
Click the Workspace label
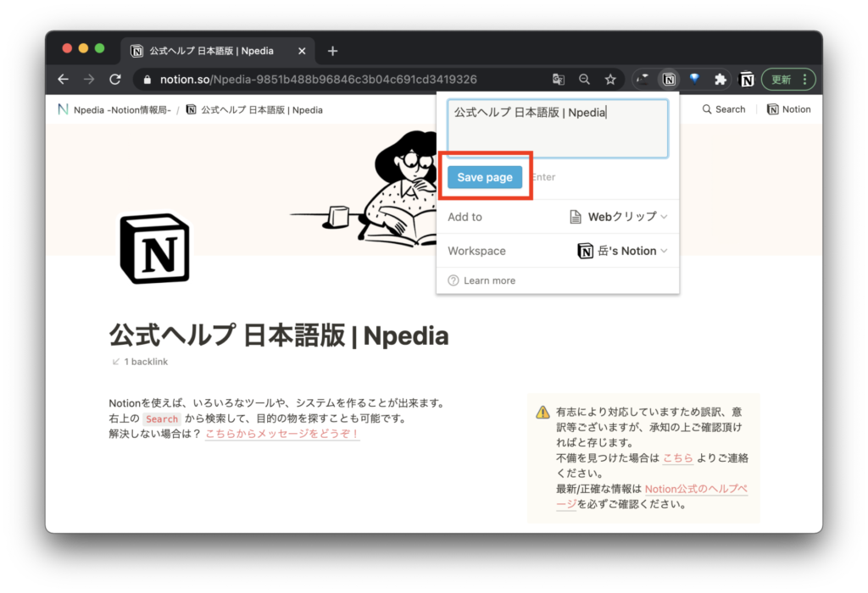tap(476, 251)
